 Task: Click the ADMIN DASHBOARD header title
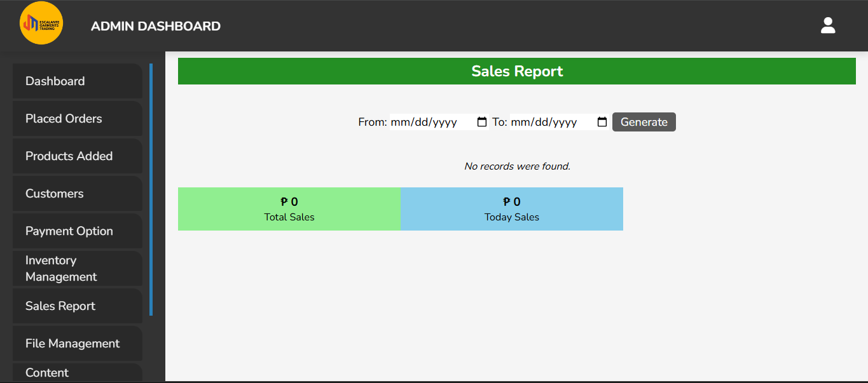(155, 25)
